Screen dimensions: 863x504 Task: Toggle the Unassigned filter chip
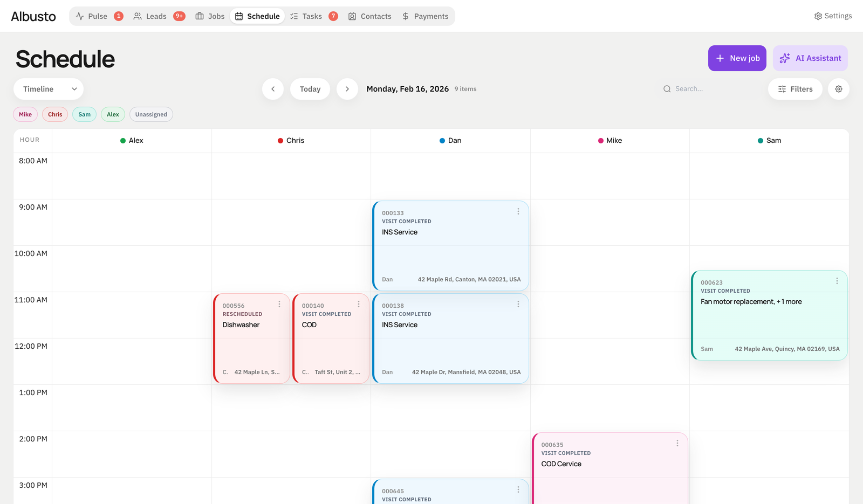click(151, 114)
